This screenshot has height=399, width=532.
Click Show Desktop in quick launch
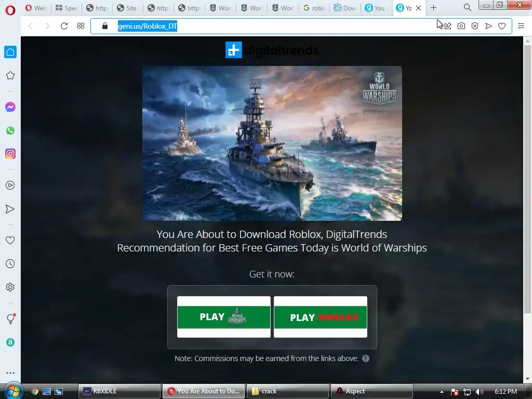pos(46,391)
